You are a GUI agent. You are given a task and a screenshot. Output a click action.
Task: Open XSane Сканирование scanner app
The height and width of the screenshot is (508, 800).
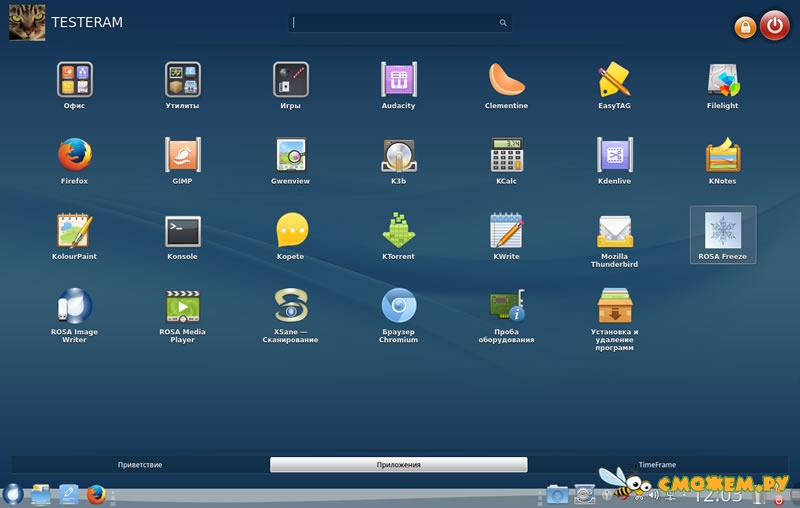(x=290, y=315)
